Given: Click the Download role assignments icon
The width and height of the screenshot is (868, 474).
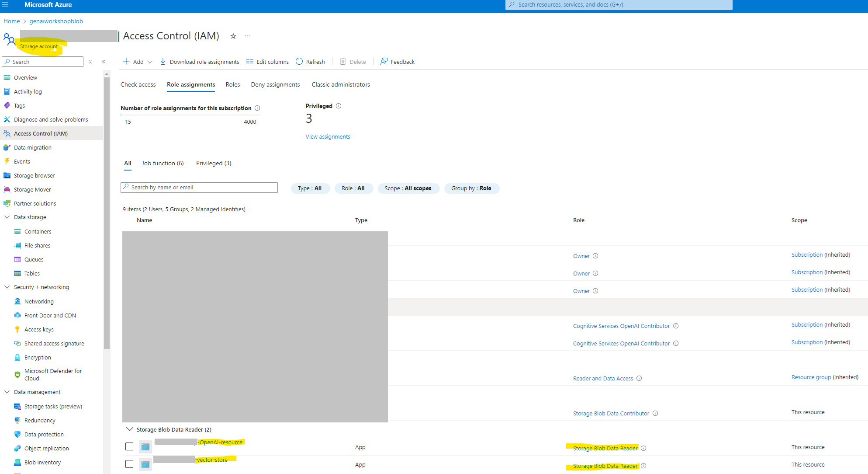Looking at the screenshot, I should (x=163, y=62).
